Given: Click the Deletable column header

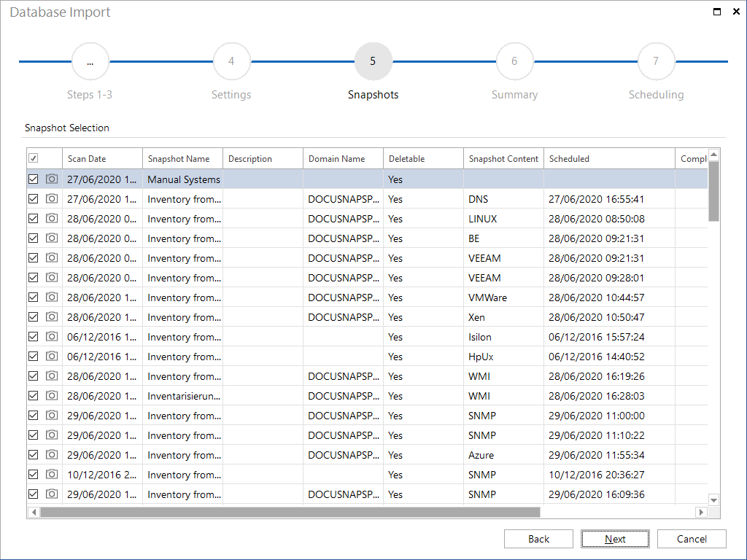Looking at the screenshot, I should tap(424, 158).
